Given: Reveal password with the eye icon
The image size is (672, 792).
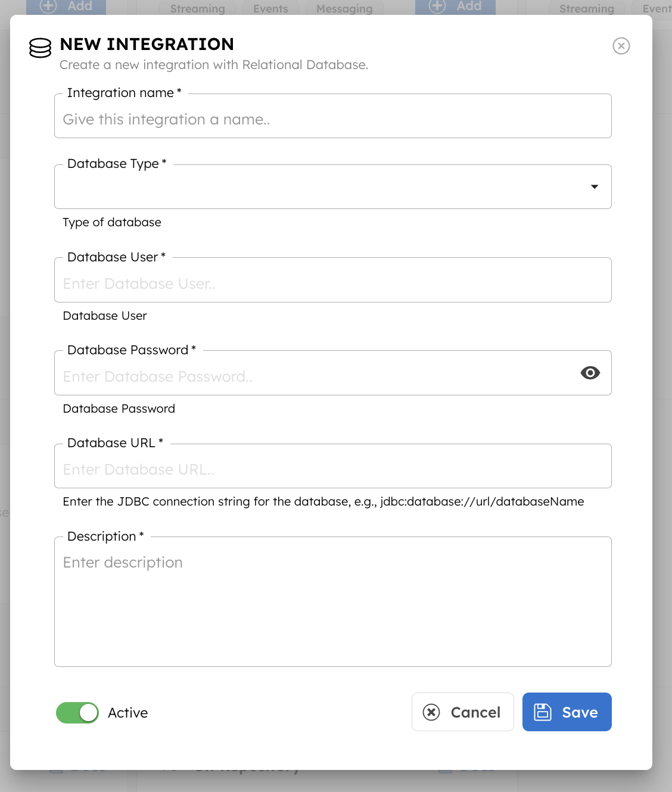Looking at the screenshot, I should (x=590, y=373).
